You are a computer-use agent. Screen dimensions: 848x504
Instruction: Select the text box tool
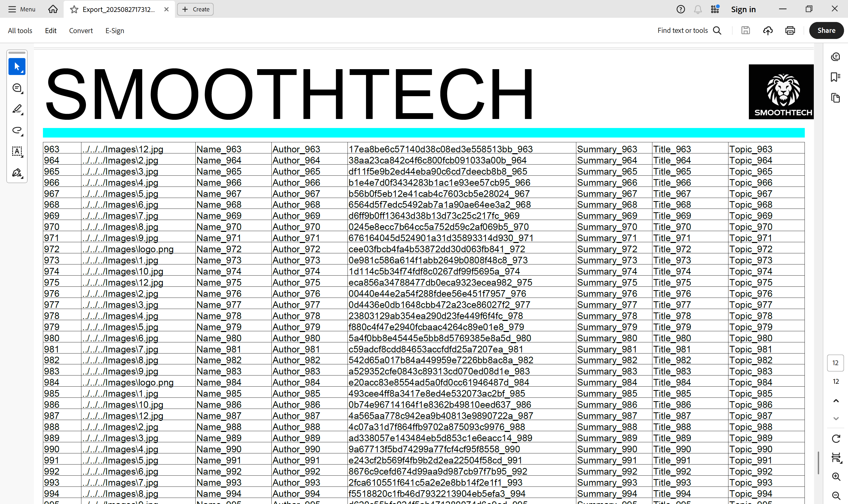[x=17, y=152]
